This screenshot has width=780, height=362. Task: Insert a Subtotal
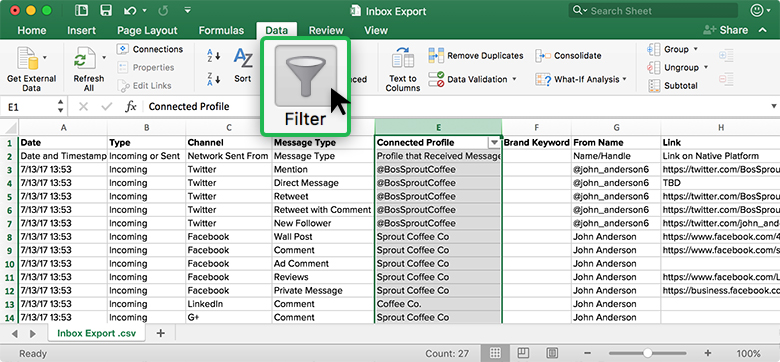coord(673,86)
